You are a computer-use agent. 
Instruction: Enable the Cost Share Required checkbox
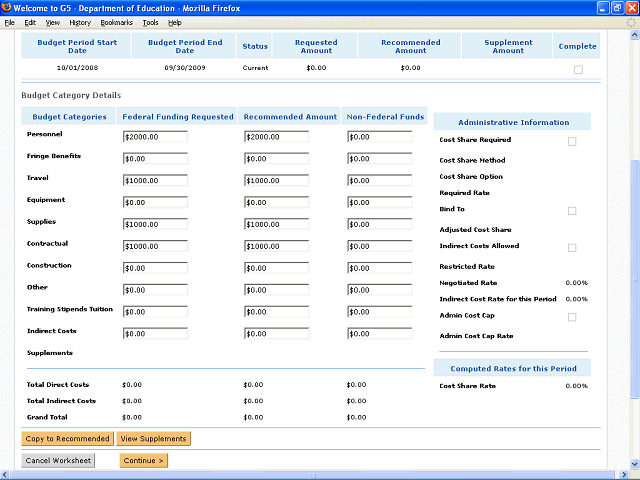[572, 141]
